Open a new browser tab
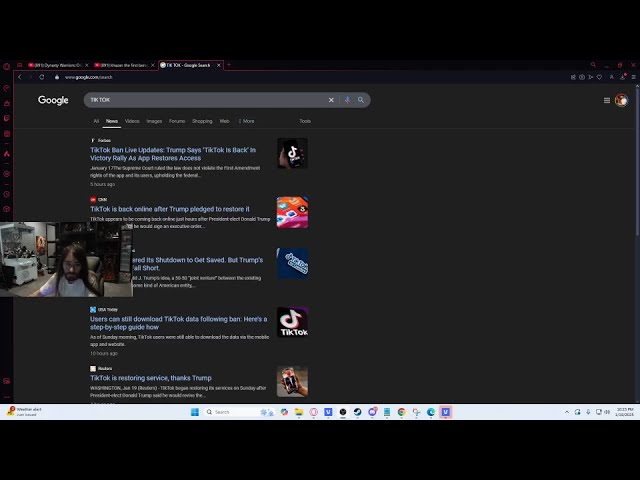 [x=229, y=65]
